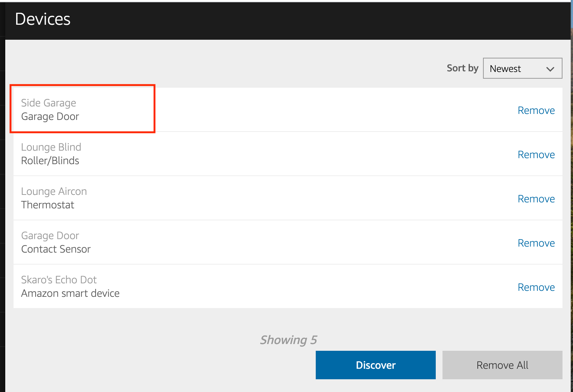Remove the Lounge Blind device

pos(536,154)
